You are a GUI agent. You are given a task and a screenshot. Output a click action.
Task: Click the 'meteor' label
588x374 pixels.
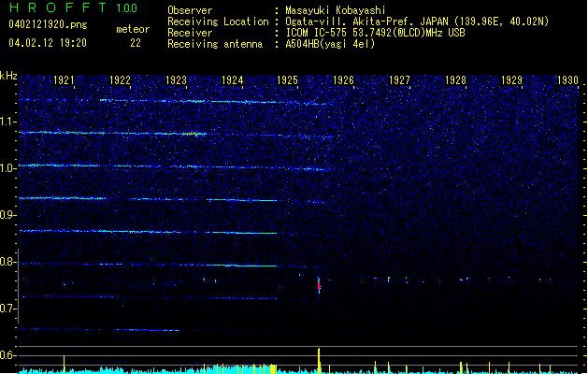(133, 29)
